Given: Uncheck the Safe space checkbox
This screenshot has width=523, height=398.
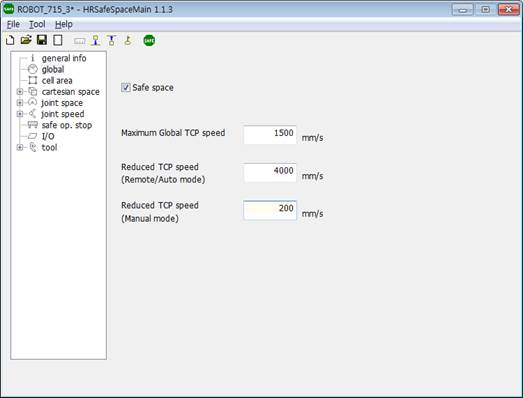Looking at the screenshot, I should click(x=125, y=88).
